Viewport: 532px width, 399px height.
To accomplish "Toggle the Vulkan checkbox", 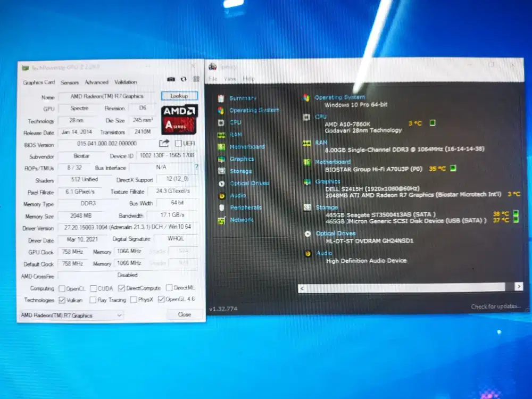I will 62,300.
